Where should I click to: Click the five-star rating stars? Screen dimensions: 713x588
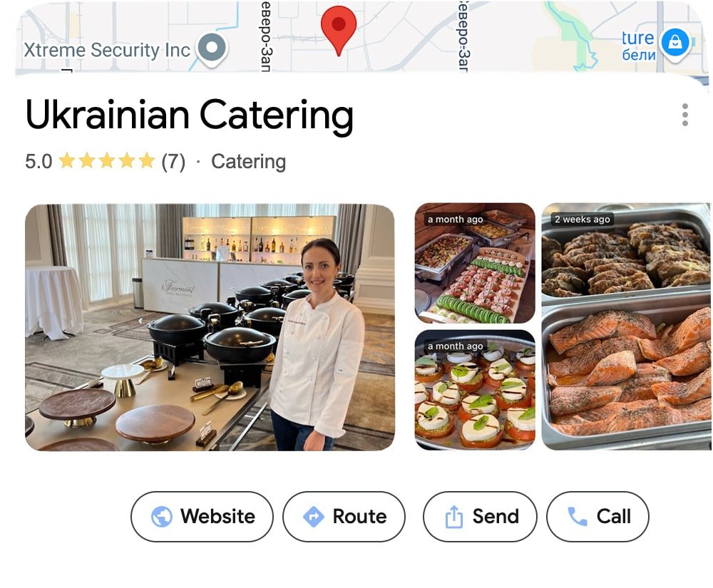point(107,161)
